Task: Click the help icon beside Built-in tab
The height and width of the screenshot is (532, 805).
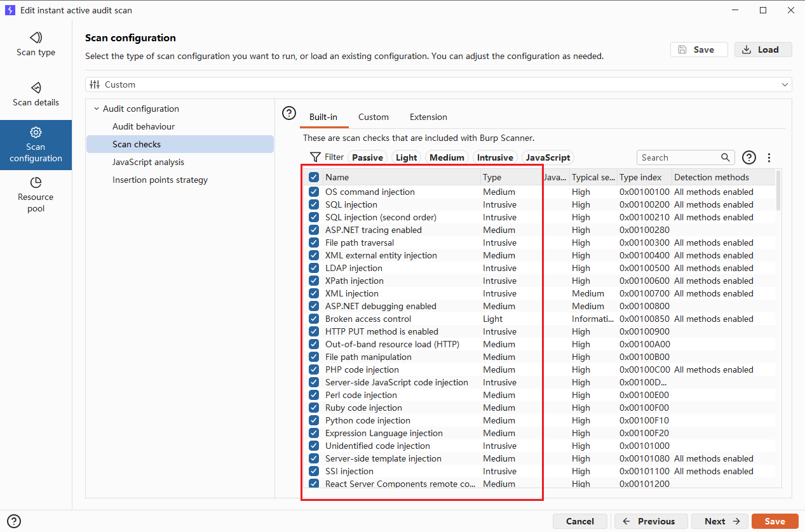Action: pyautogui.click(x=289, y=114)
